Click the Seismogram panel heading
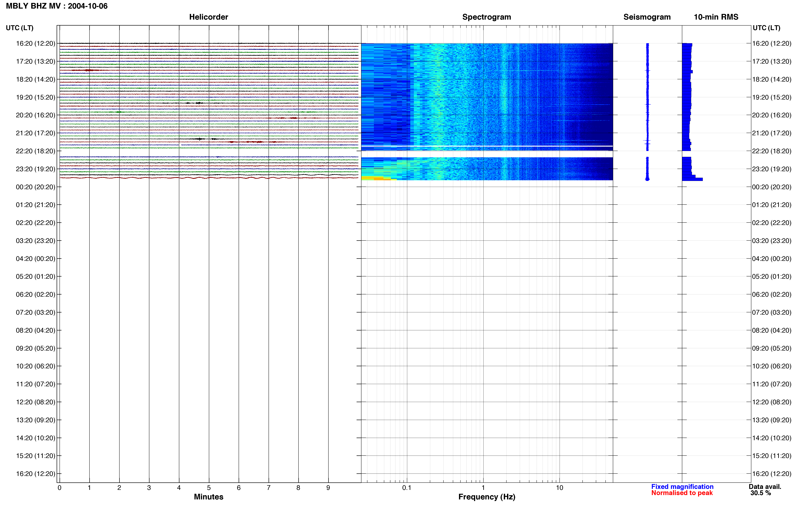This screenshot has height=508, width=812. tap(647, 17)
